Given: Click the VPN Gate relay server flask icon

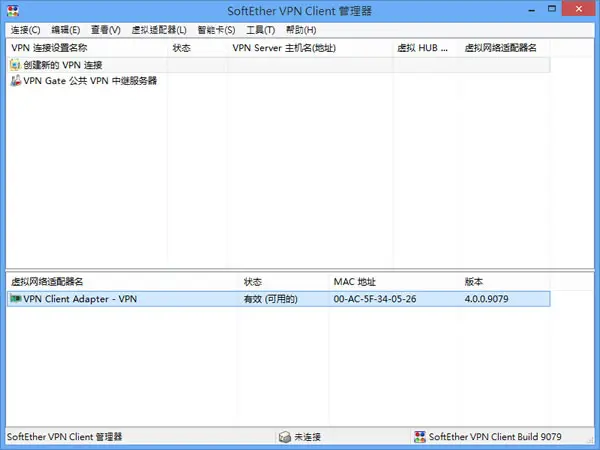Looking at the screenshot, I should (x=15, y=81).
